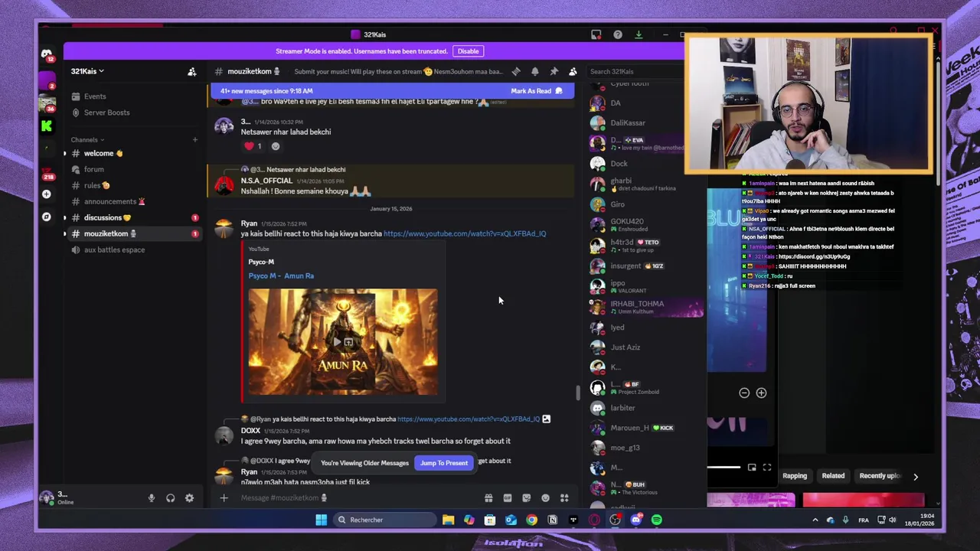The image size is (980, 551).
Task: Open Discord direct messages home icon
Action: (x=47, y=54)
